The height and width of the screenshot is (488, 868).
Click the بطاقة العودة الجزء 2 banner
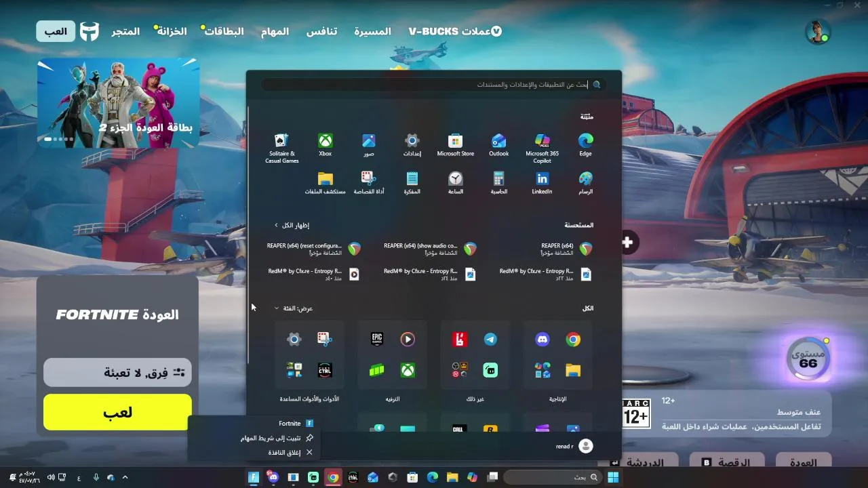click(x=119, y=103)
